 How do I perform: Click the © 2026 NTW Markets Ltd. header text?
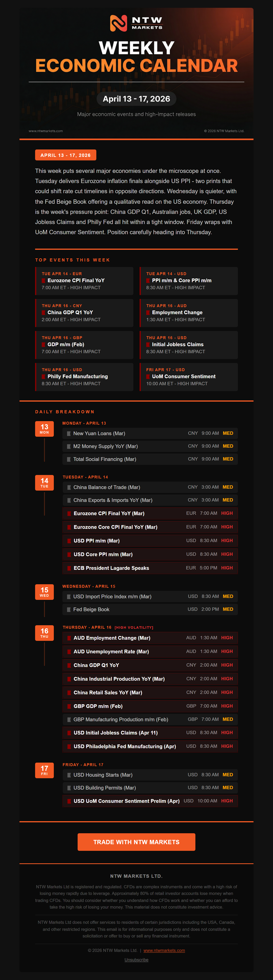[224, 131]
